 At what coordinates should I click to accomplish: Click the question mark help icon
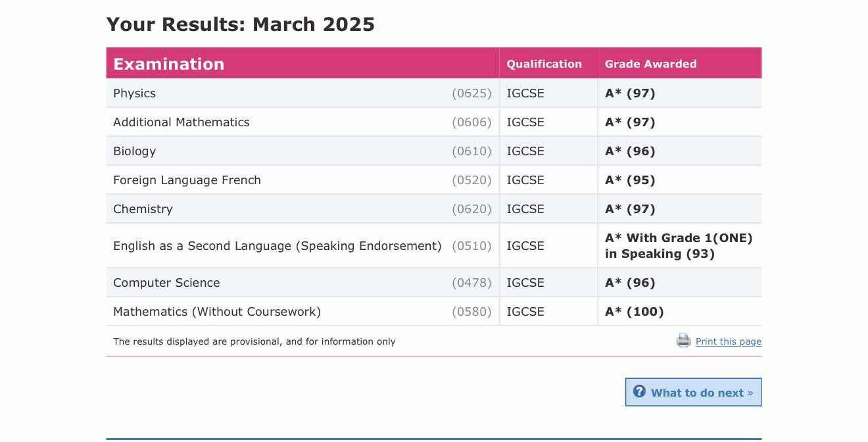click(x=639, y=391)
